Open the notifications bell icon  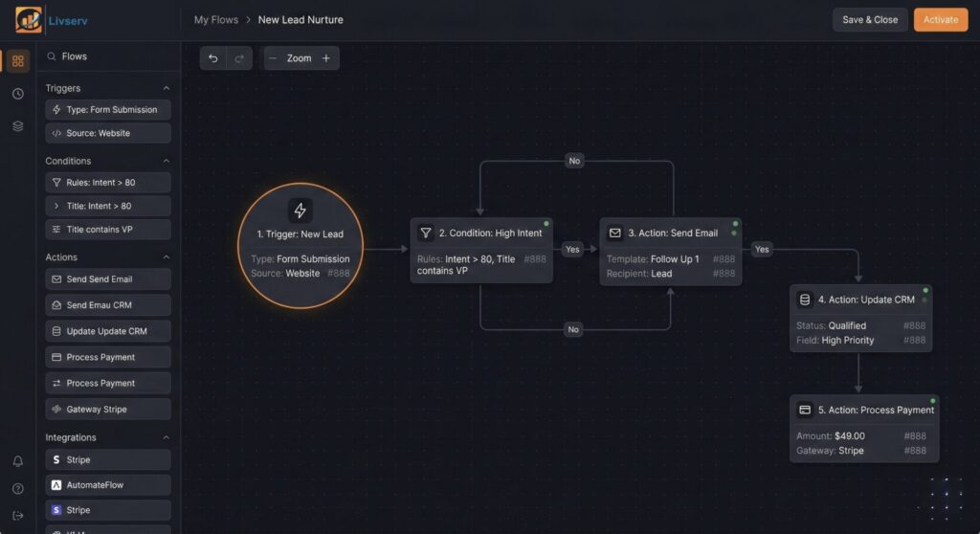17,461
